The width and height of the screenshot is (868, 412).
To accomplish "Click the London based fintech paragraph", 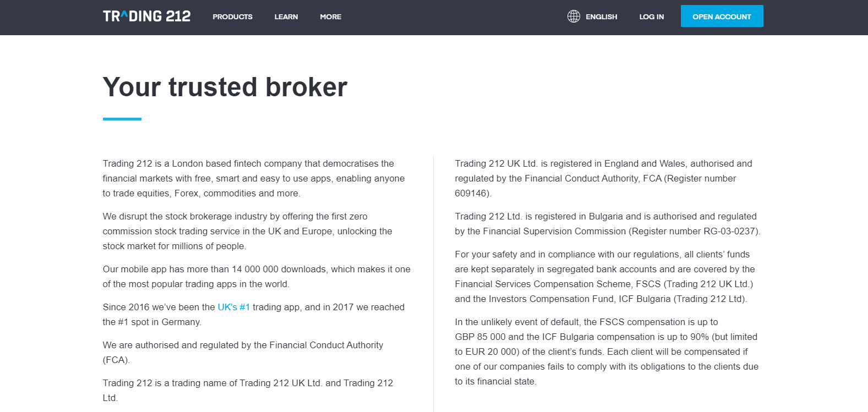I will click(253, 178).
